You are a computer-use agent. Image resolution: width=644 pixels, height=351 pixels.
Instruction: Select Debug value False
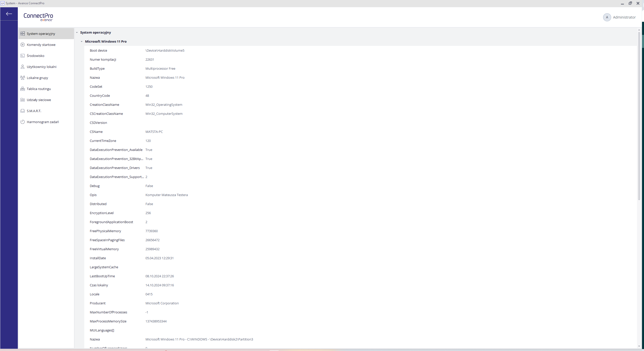(x=149, y=186)
